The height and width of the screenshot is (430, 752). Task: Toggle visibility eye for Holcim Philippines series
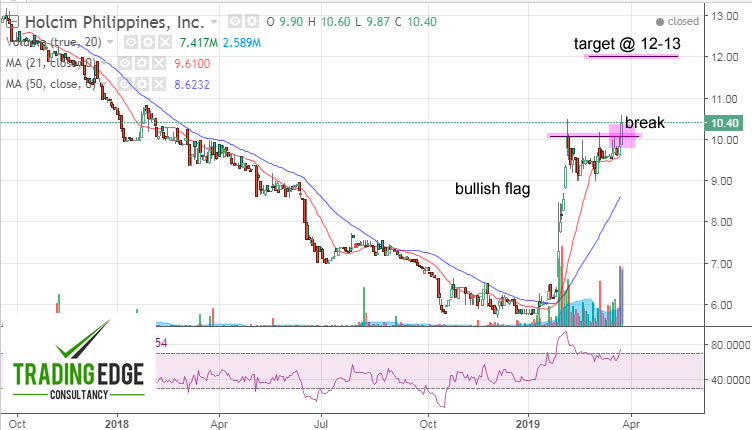pyautogui.click(x=235, y=22)
